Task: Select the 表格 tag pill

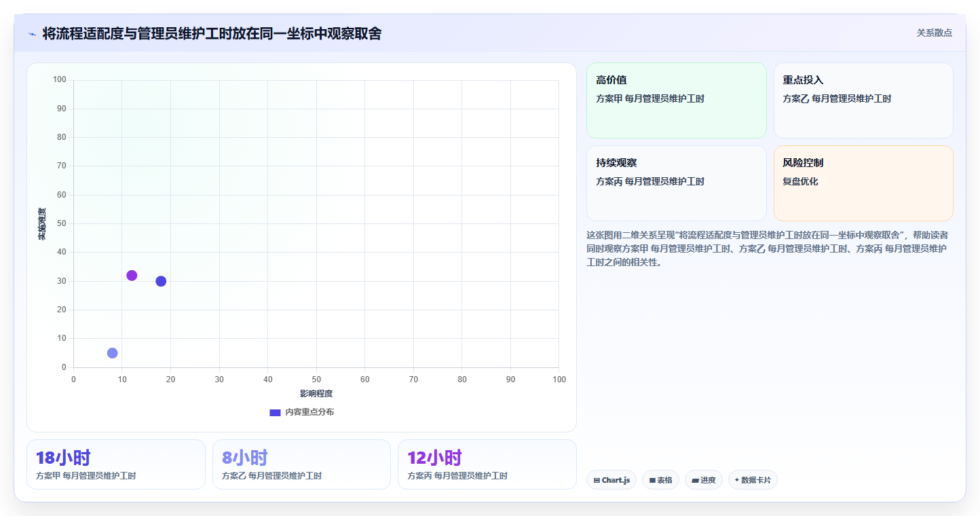Action: click(660, 480)
